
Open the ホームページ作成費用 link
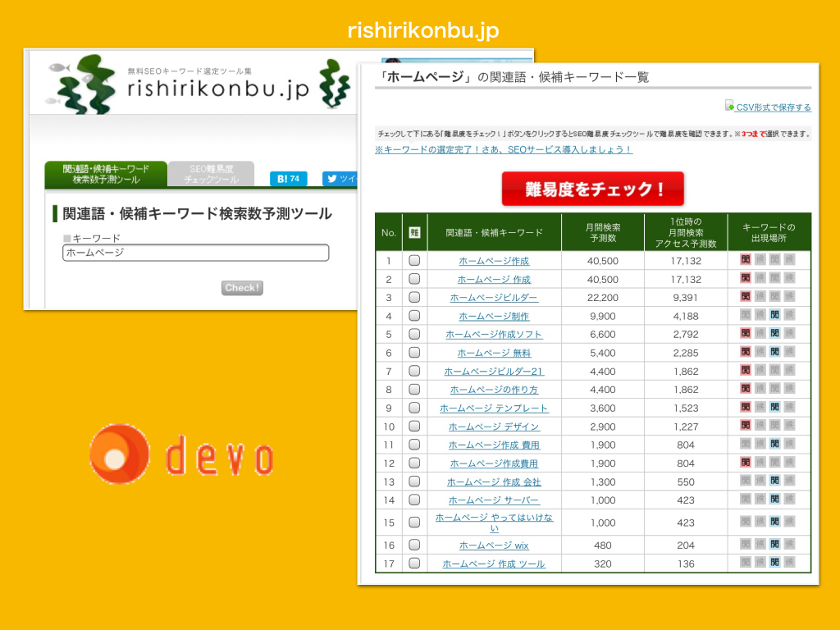click(494, 463)
